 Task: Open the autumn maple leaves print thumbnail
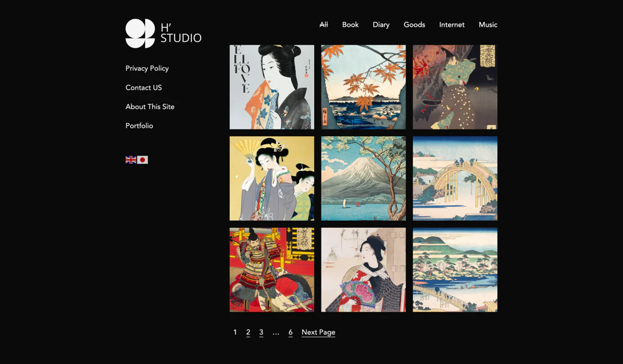[x=364, y=87]
